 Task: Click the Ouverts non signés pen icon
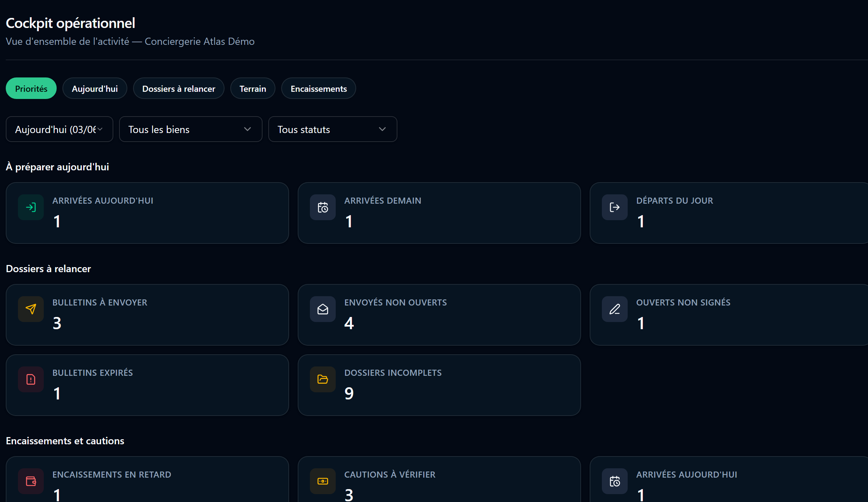pyautogui.click(x=615, y=309)
